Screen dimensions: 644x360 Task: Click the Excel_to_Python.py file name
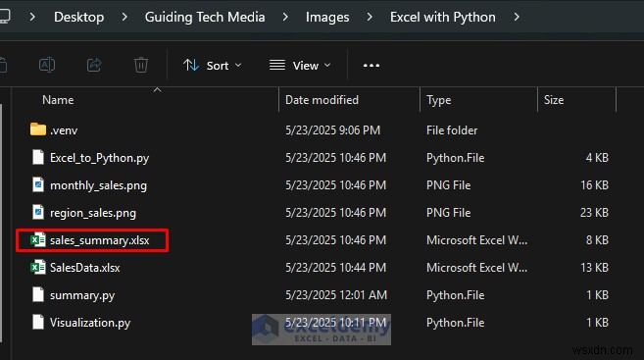[x=99, y=158]
